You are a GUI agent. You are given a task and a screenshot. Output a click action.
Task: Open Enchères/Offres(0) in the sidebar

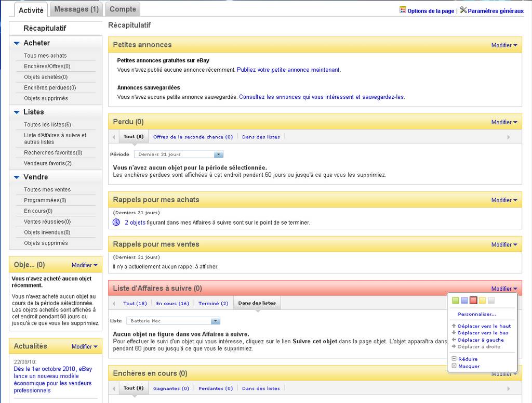[x=47, y=66]
